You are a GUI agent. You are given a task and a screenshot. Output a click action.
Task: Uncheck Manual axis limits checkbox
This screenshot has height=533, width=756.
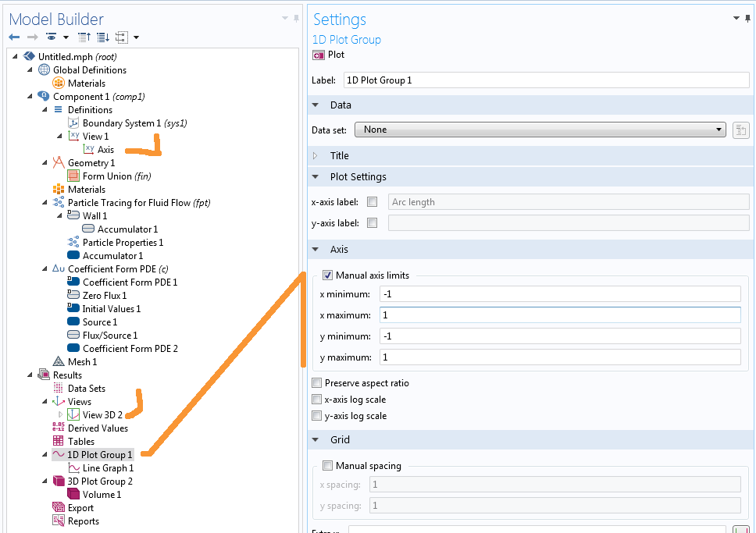point(327,275)
